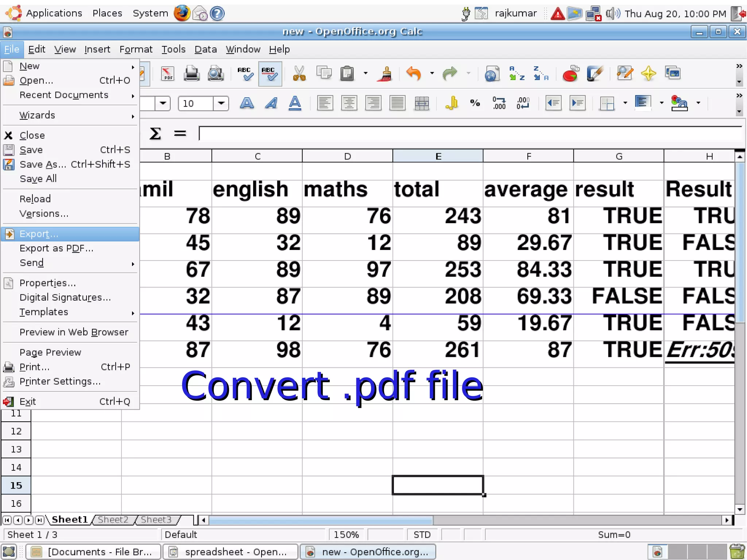Click the Cut scissors icon
Viewport: 747px width, 560px height.
pos(299,74)
